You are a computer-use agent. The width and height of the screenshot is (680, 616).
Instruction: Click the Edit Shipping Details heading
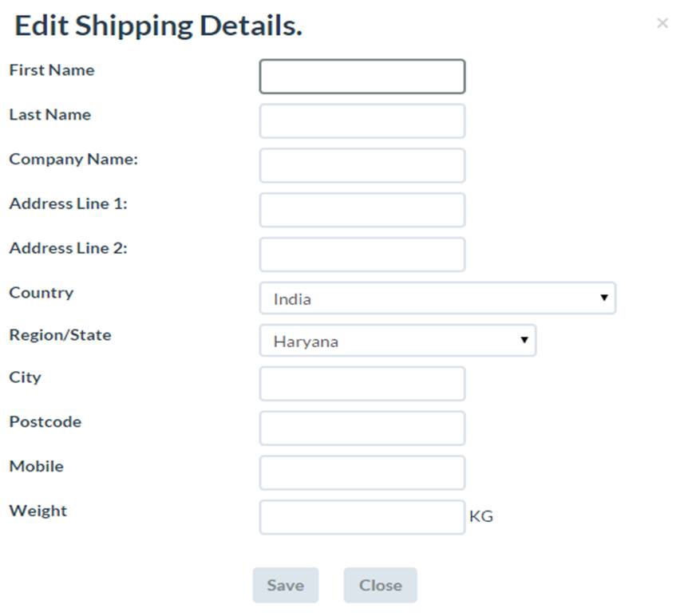[158, 26]
